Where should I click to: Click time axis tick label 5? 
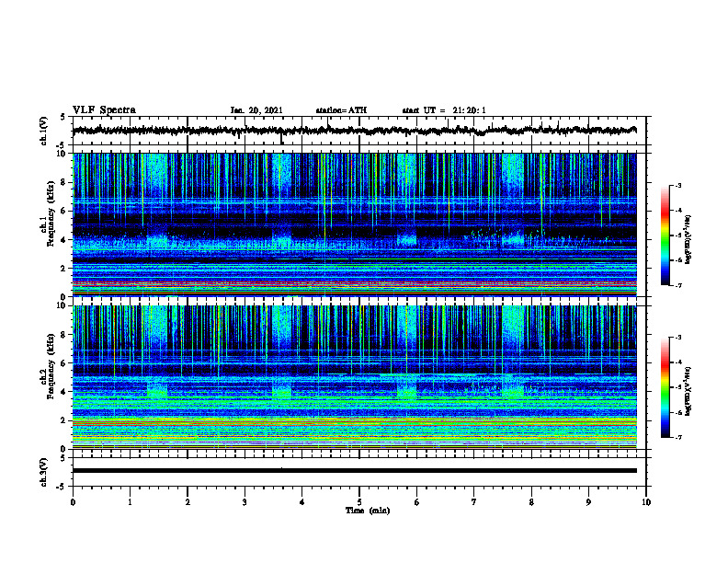(x=359, y=502)
